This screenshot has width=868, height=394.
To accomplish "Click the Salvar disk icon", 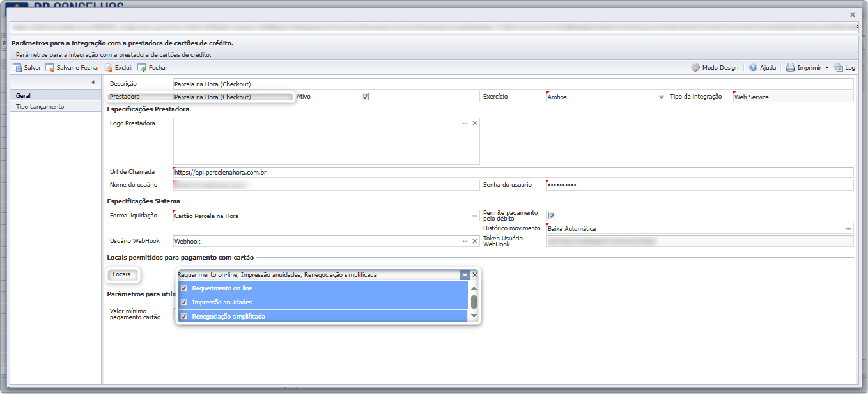I will [x=17, y=67].
